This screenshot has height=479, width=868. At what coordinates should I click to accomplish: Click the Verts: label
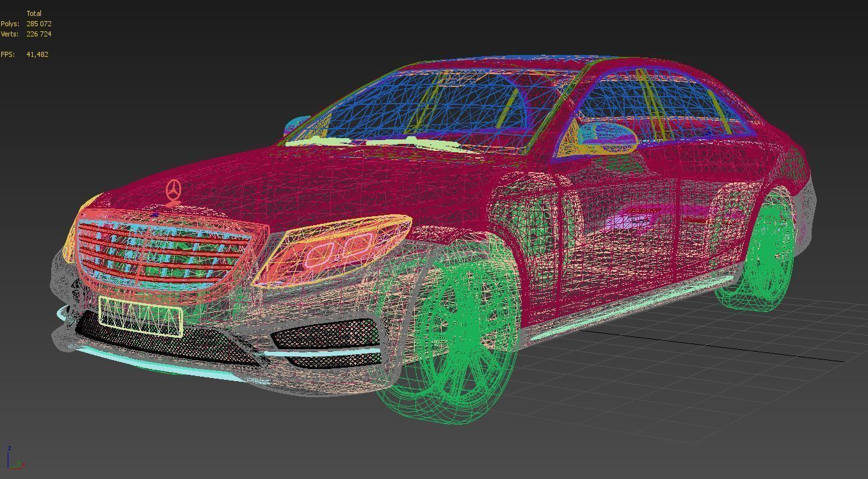click(x=9, y=34)
